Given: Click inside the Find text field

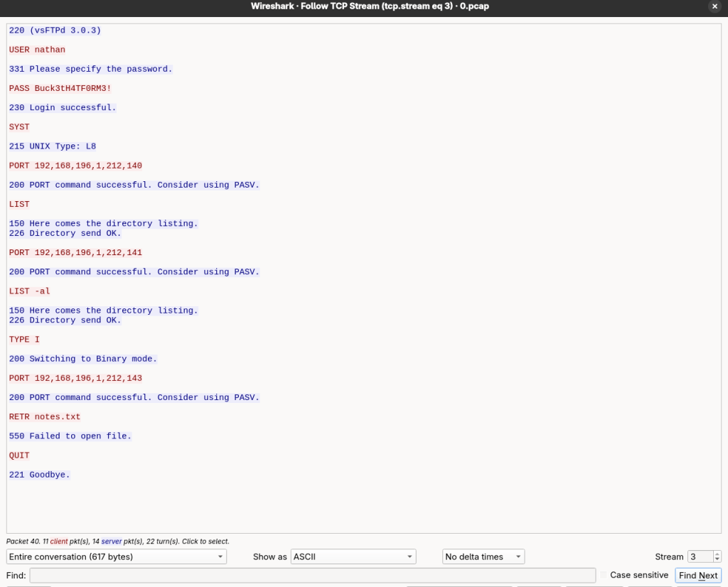Looking at the screenshot, I should click(312, 576).
